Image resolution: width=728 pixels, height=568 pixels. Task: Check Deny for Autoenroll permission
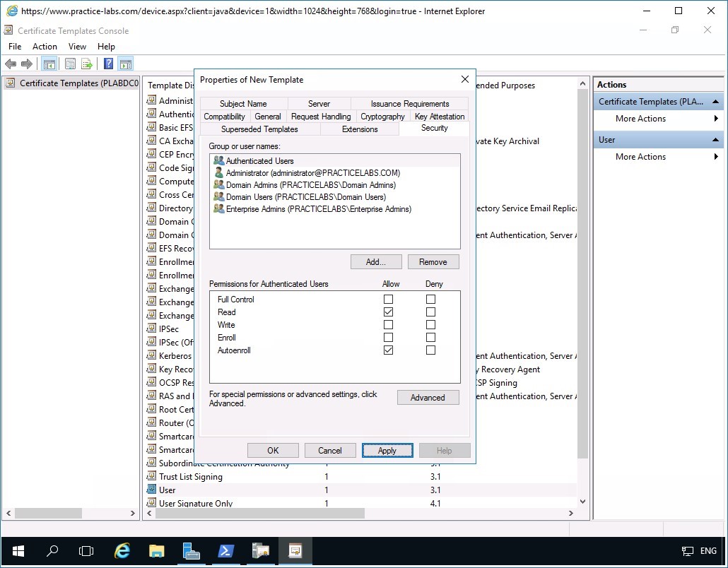point(431,350)
